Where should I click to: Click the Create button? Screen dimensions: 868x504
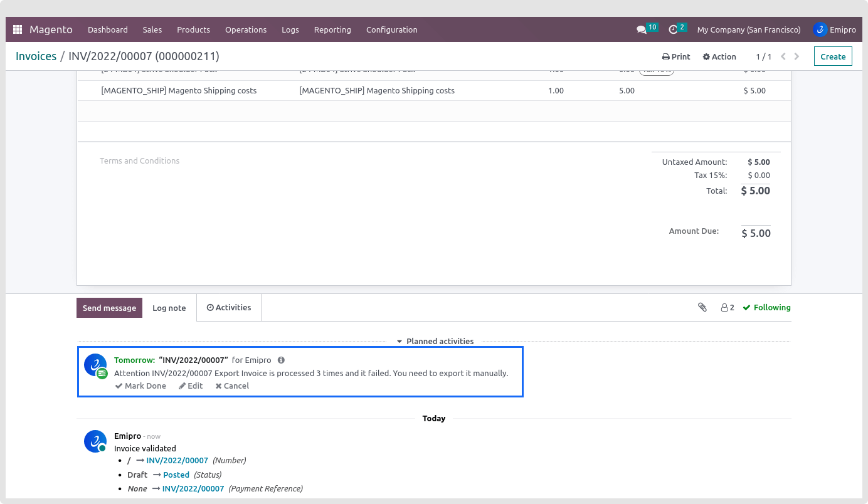833,56
